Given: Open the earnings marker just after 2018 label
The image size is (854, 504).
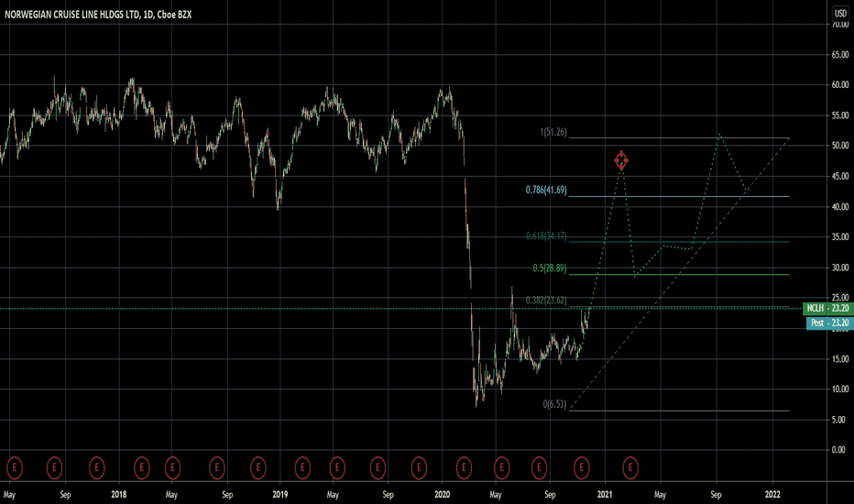Looking at the screenshot, I should (x=142, y=467).
